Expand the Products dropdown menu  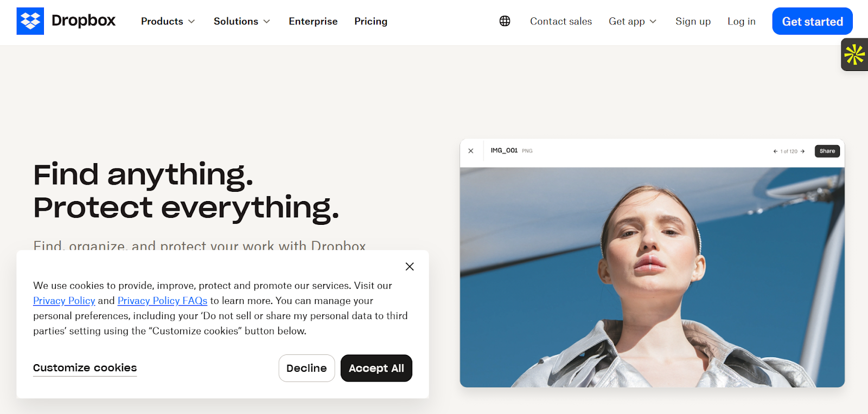click(x=168, y=21)
